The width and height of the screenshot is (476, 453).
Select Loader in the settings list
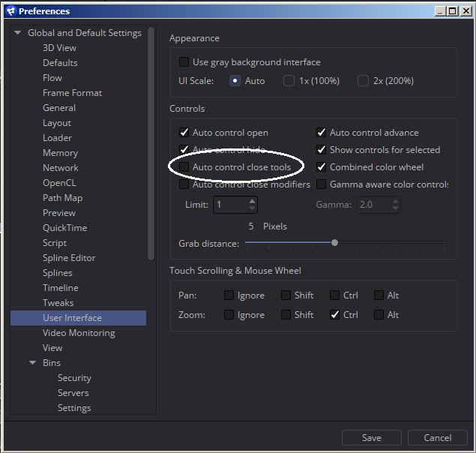(x=58, y=138)
